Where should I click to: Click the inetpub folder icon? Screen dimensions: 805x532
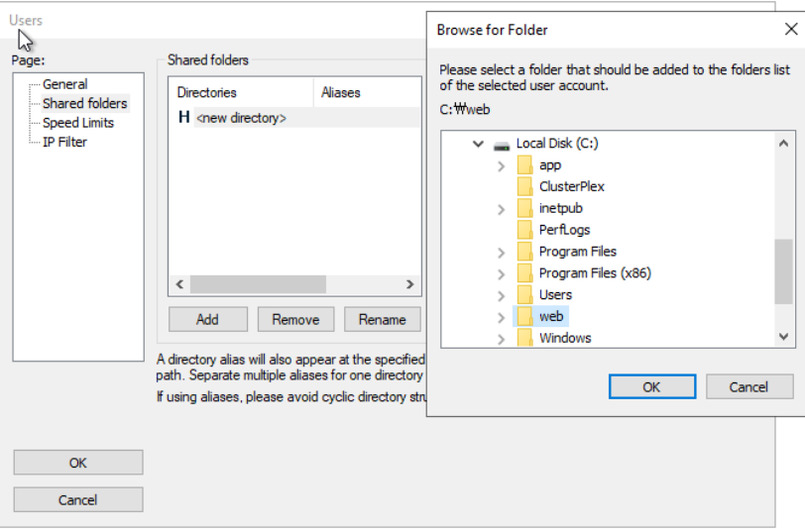(524, 208)
